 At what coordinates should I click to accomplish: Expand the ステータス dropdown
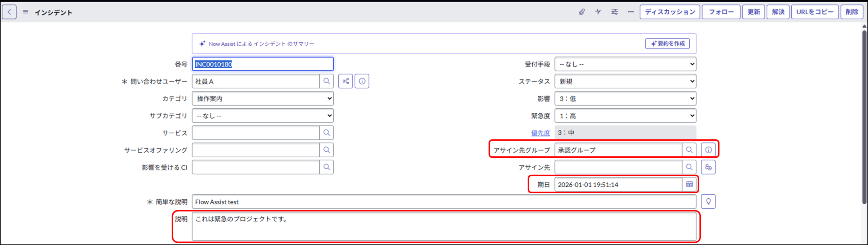click(625, 81)
